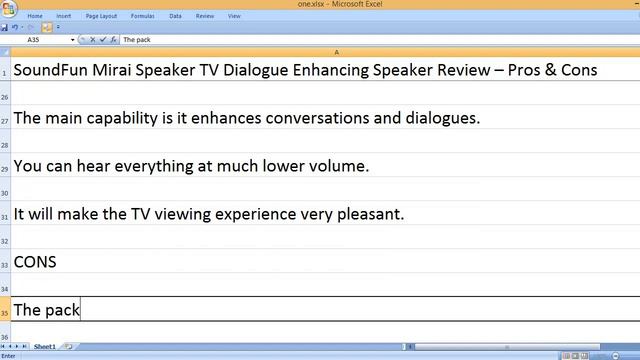
Task: Select the CONS cell
Action: coord(325,261)
